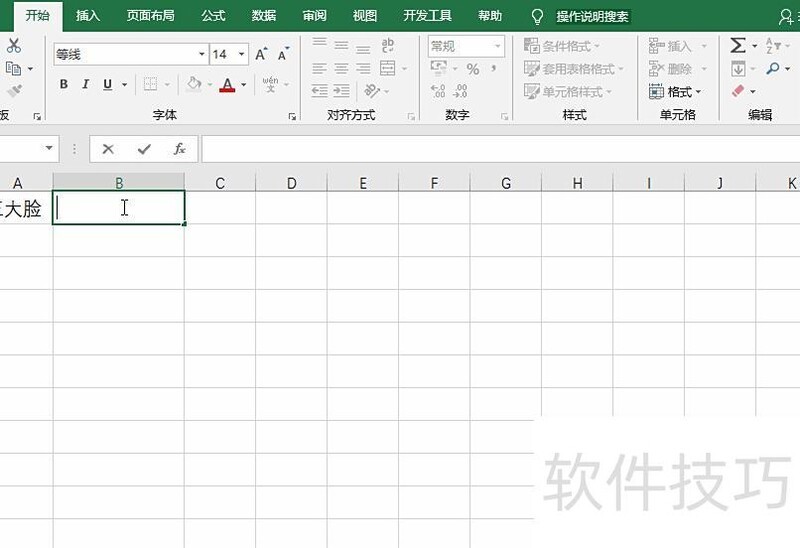Click the AutoSum sigma icon

[x=738, y=46]
